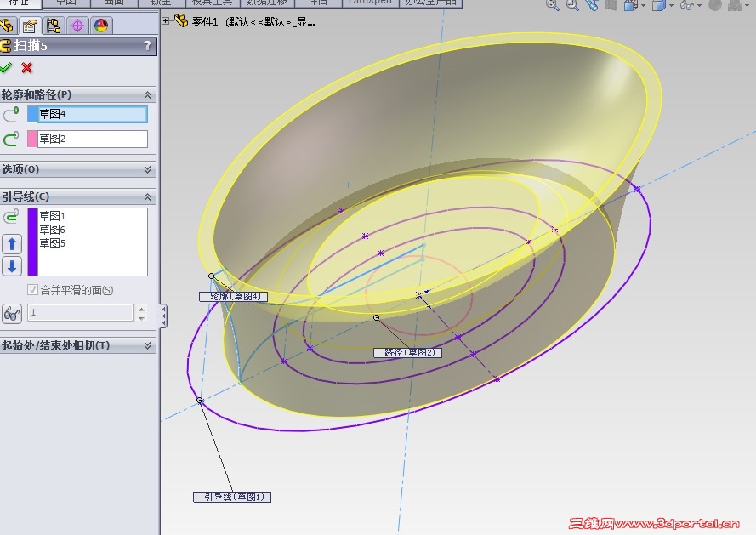Click the guide curves icon in 引导线 section
The image size is (756, 535).
click(12, 216)
